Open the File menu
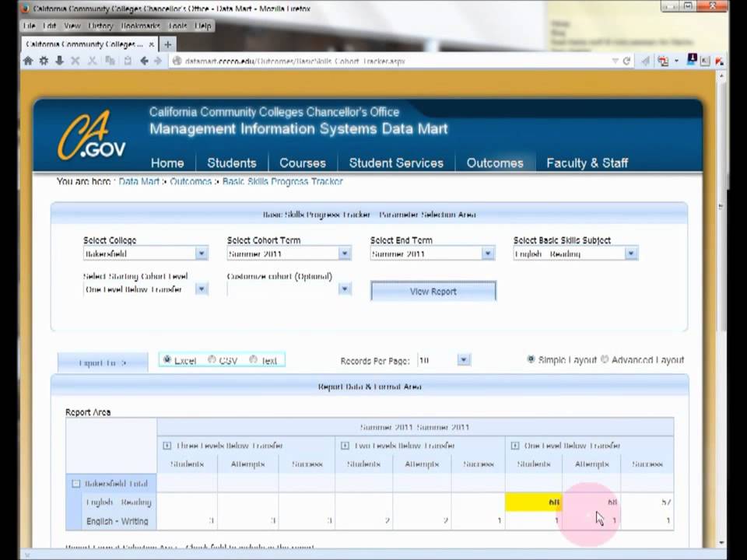 tap(29, 26)
